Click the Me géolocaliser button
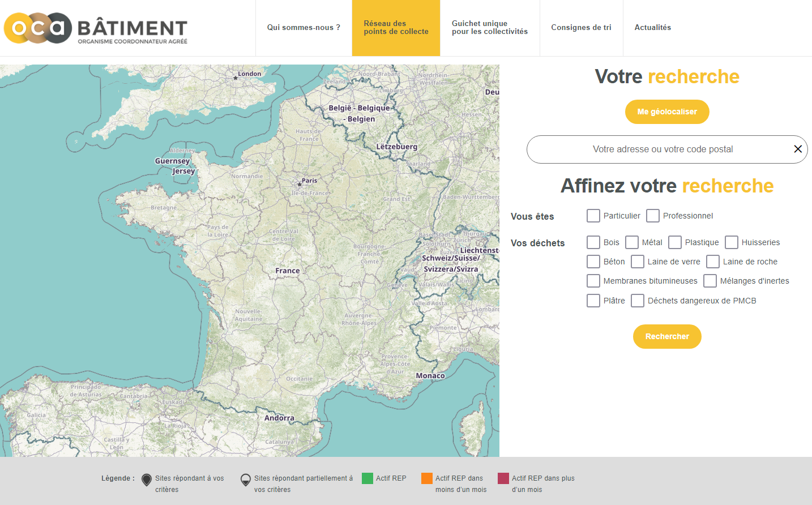 (x=667, y=112)
